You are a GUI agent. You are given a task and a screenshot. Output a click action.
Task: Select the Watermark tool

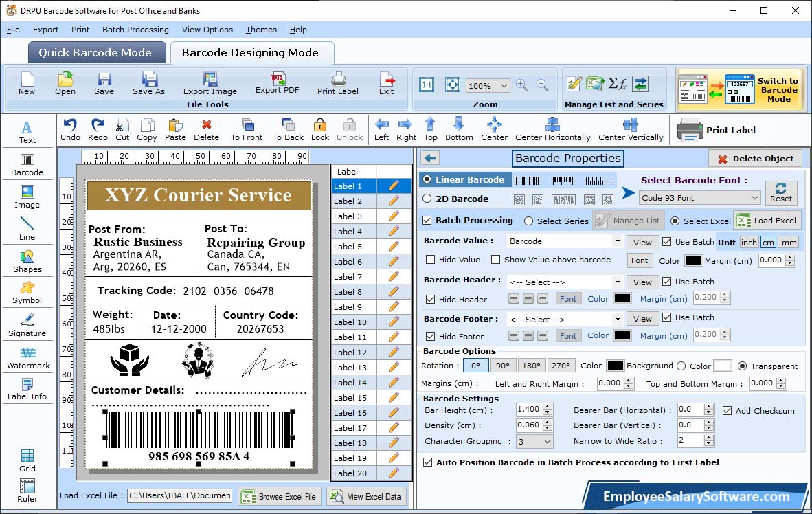28,358
